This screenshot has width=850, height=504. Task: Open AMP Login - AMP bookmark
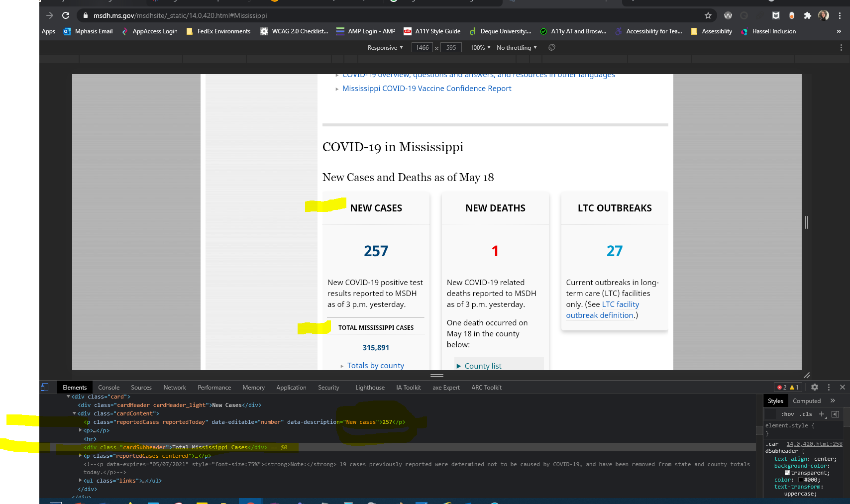[x=366, y=31]
